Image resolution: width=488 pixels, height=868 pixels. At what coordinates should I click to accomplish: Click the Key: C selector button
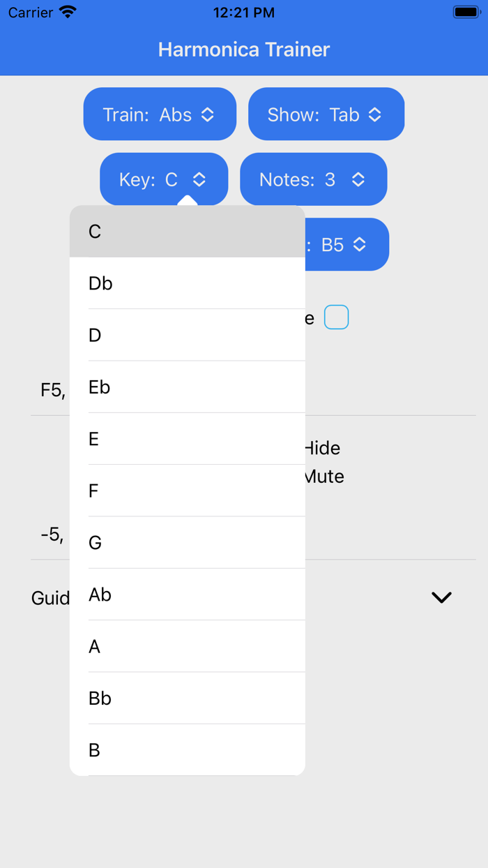pyautogui.click(x=163, y=180)
